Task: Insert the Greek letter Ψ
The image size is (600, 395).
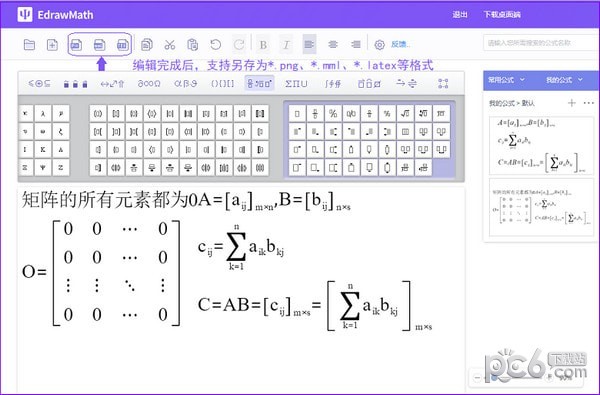Action: 43,168
